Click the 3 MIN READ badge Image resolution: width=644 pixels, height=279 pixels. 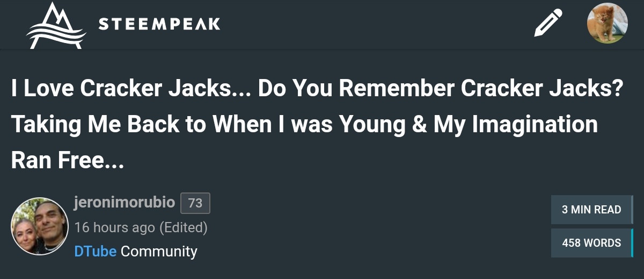tap(591, 210)
